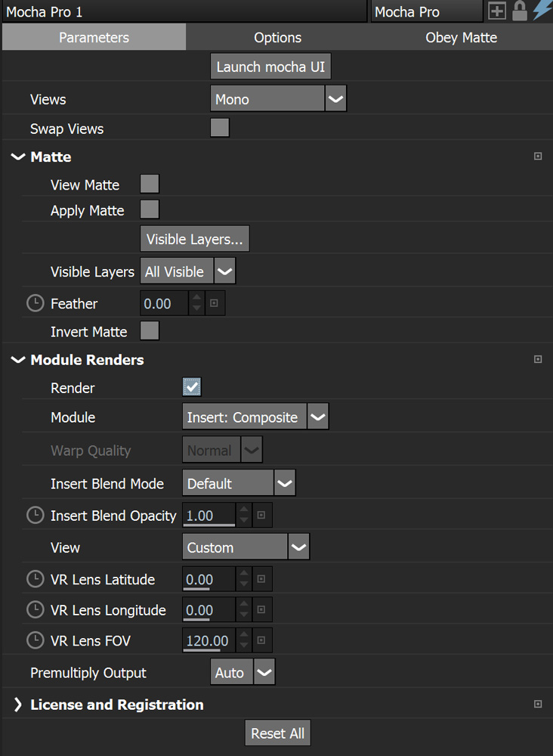Open the Premultiply Output Auto dropdown

click(x=243, y=672)
